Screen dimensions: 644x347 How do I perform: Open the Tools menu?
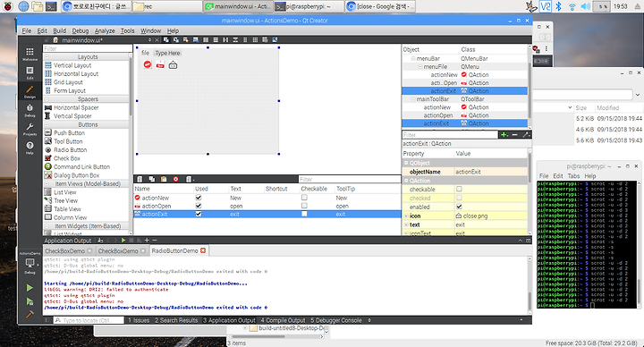127,30
